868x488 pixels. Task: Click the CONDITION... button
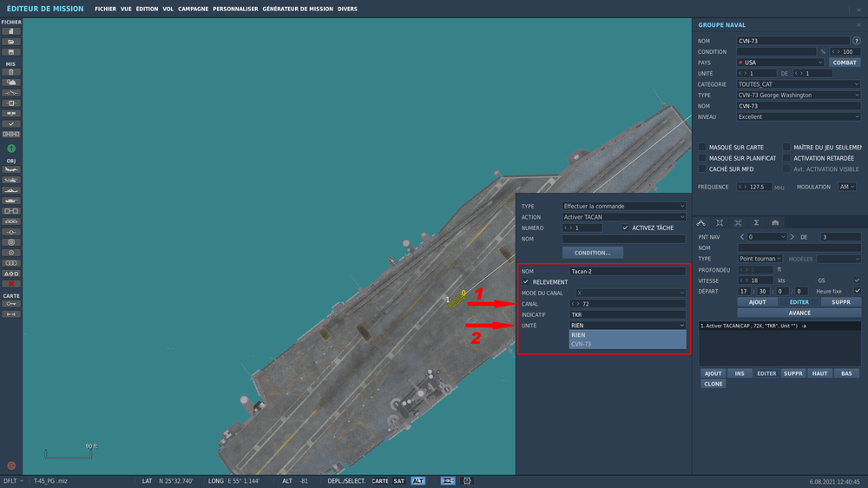[592, 253]
